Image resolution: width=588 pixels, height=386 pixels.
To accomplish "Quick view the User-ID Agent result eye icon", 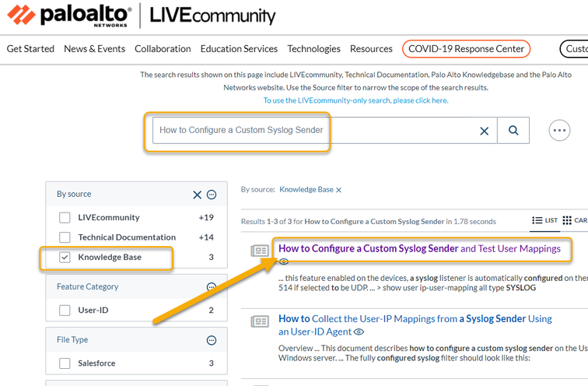I will [359, 332].
